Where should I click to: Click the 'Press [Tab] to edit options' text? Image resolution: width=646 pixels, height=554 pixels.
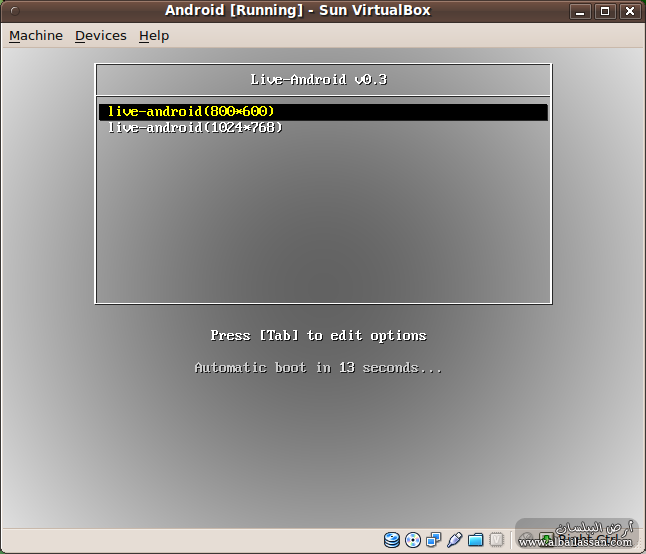coord(318,336)
